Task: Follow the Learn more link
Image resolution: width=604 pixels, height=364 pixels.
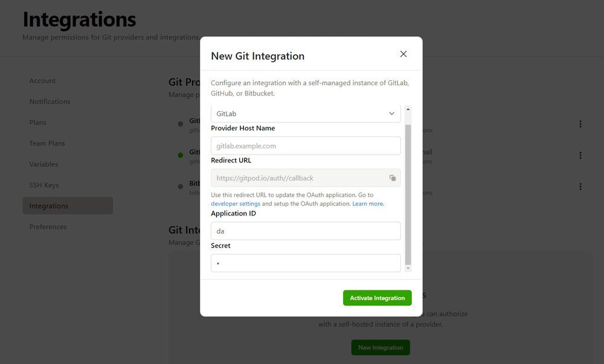Action: pyautogui.click(x=368, y=204)
